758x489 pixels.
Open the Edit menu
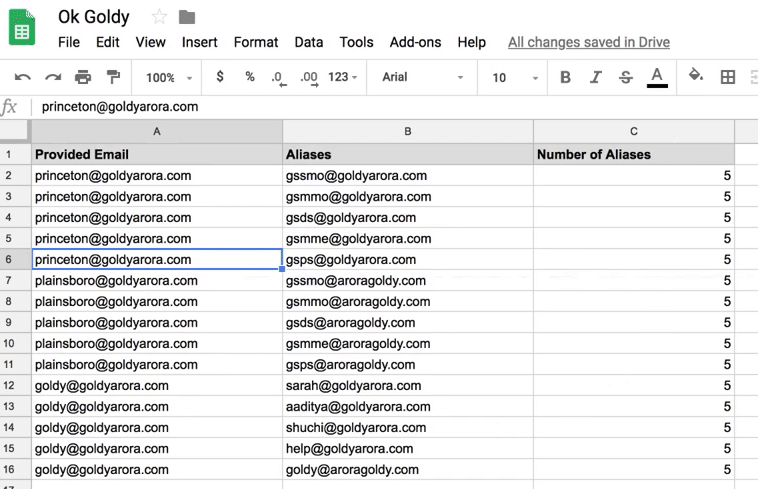coord(107,43)
